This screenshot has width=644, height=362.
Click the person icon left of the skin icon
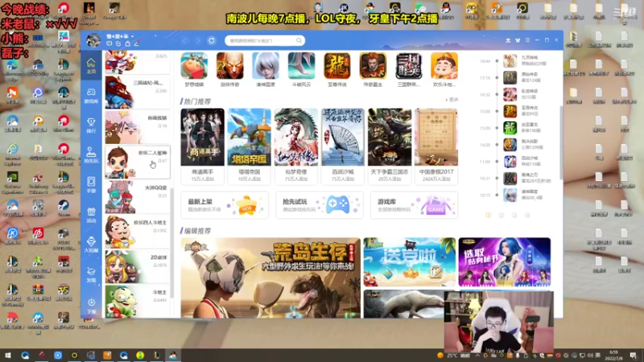pos(508,40)
